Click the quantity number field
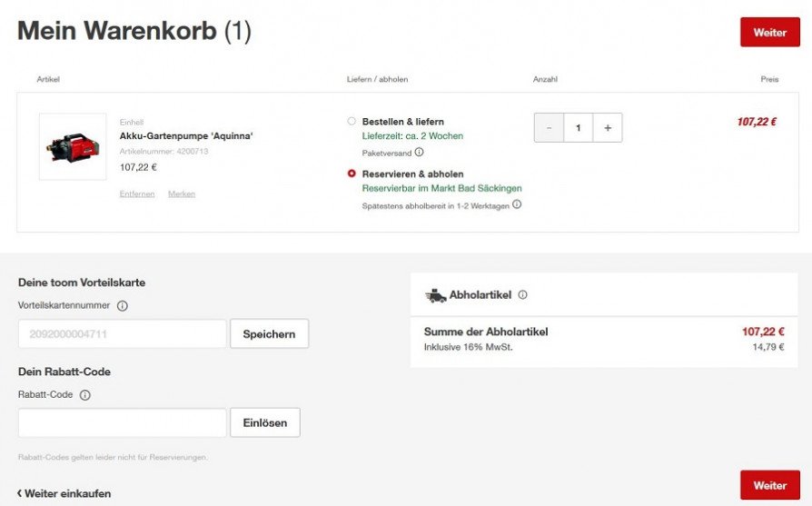 pos(578,127)
